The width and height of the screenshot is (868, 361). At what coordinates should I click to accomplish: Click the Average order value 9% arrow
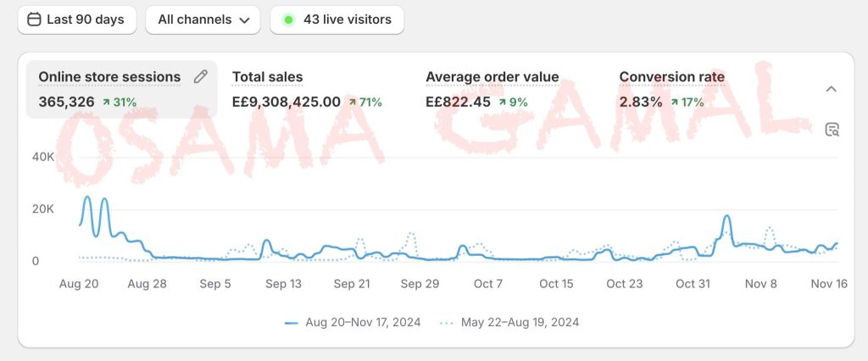click(x=503, y=103)
